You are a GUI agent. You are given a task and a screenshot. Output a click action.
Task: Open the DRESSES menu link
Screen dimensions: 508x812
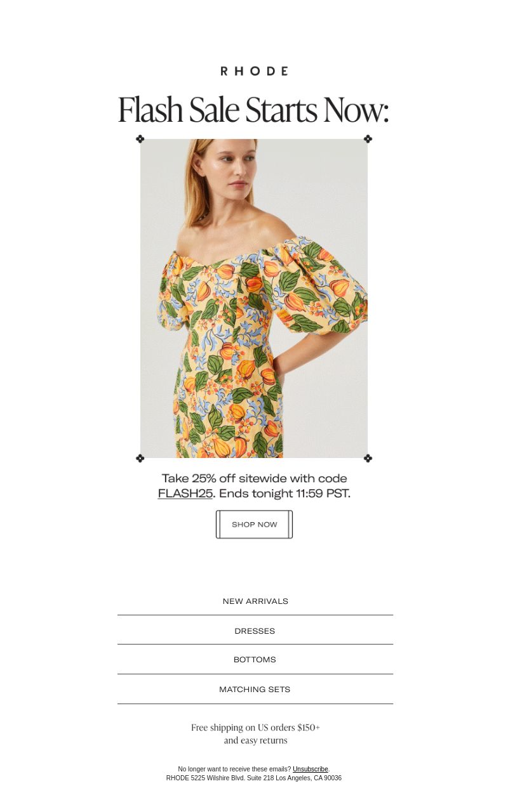point(255,631)
